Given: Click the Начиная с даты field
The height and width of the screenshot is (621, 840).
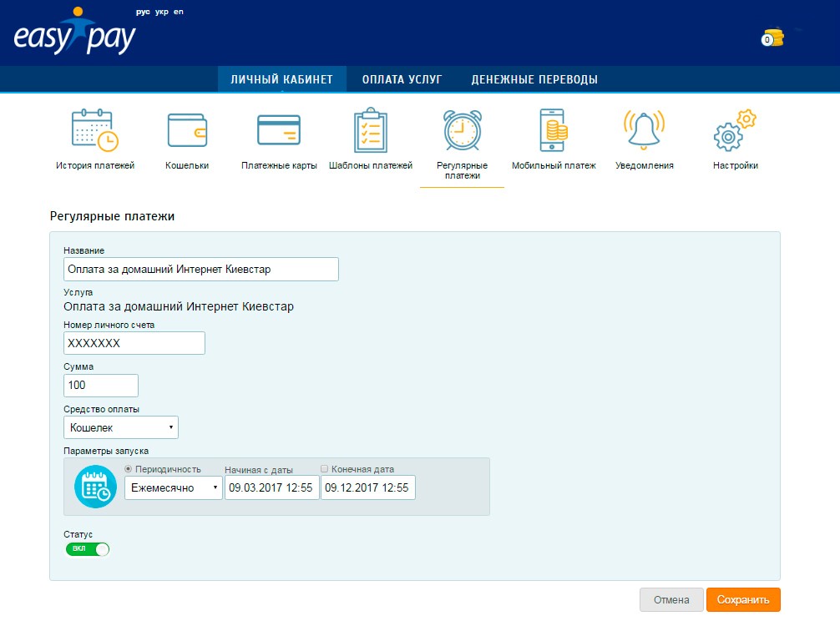Looking at the screenshot, I should [271, 487].
